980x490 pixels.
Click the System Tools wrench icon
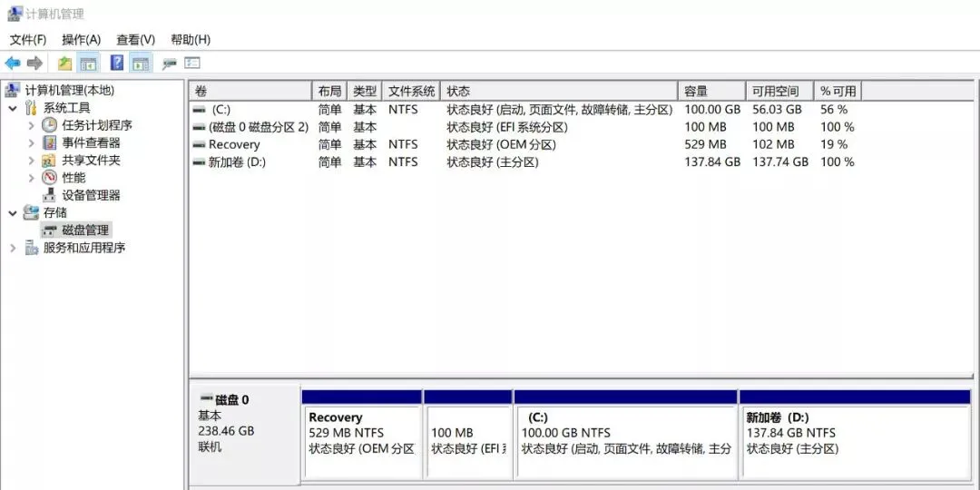pyautogui.click(x=31, y=107)
